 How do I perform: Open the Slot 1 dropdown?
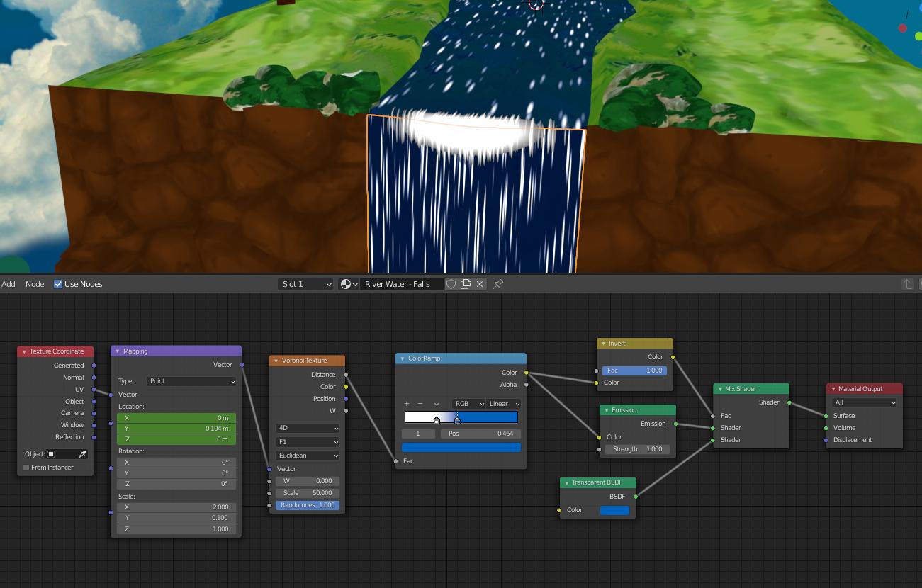(x=305, y=284)
